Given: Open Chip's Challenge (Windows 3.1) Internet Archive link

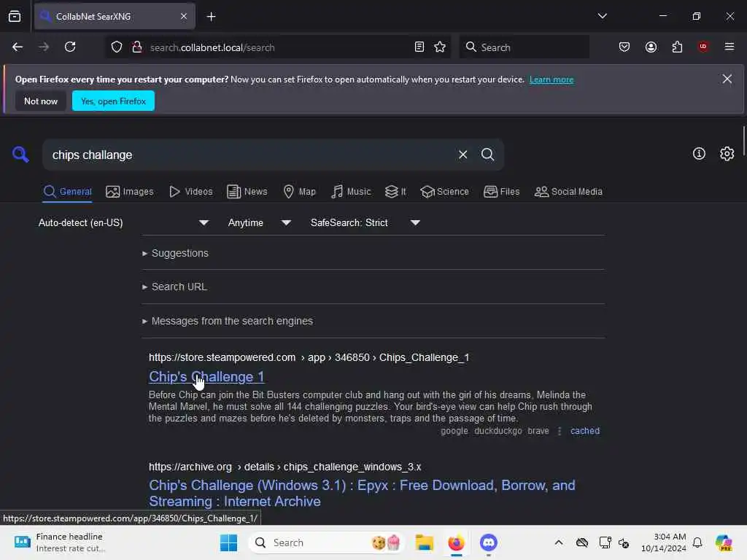Looking at the screenshot, I should click(x=362, y=494).
